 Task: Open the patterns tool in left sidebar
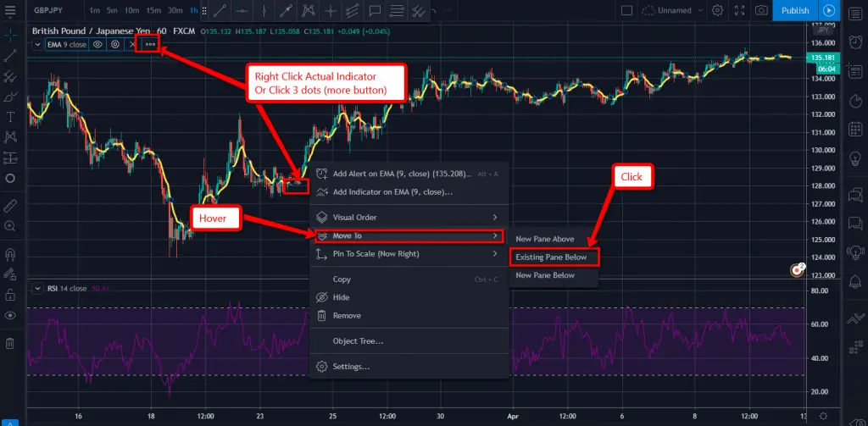click(x=10, y=136)
